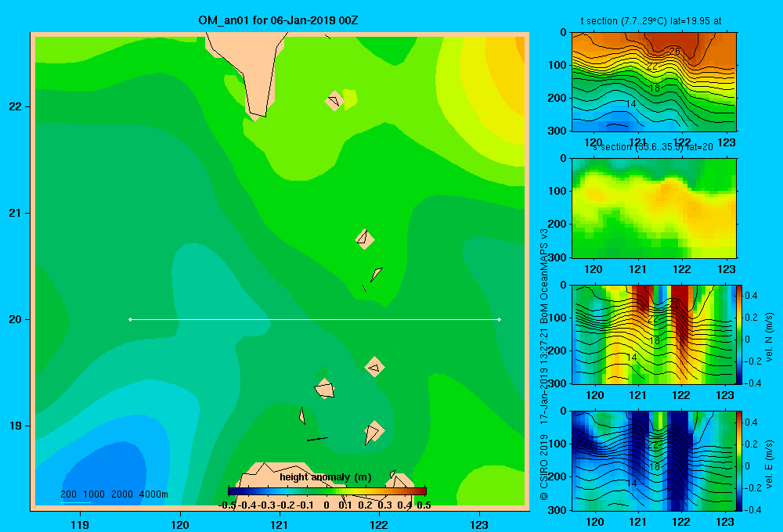This screenshot has width=783, height=532.
Task: Click latitude label 20 on main map
Action: pyautogui.click(x=16, y=319)
